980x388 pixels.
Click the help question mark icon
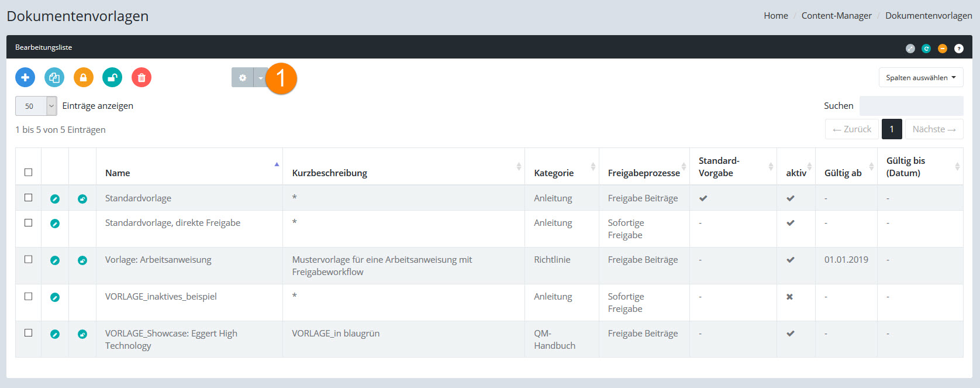(959, 49)
